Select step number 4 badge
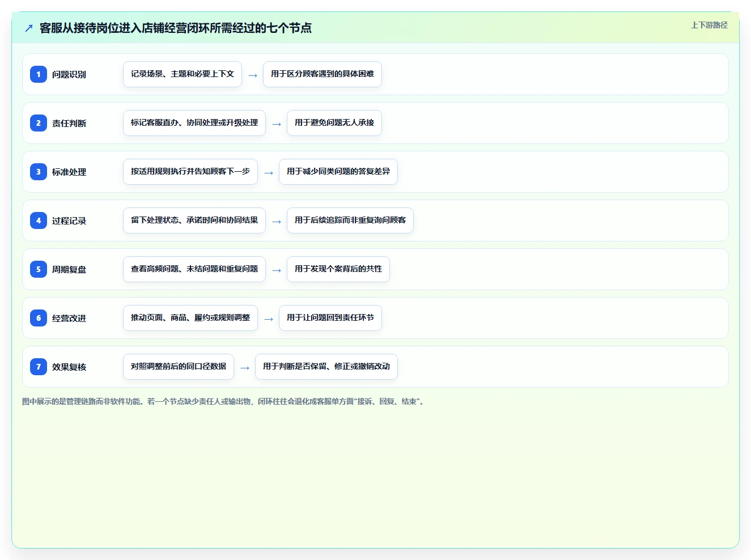Viewport: 751px width, 560px height. (x=39, y=220)
